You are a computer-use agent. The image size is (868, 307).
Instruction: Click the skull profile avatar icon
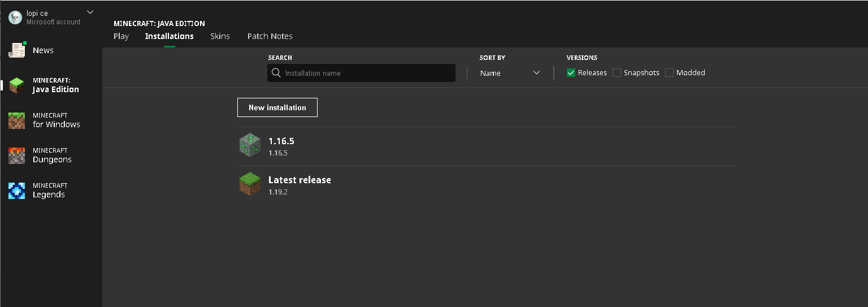15,18
